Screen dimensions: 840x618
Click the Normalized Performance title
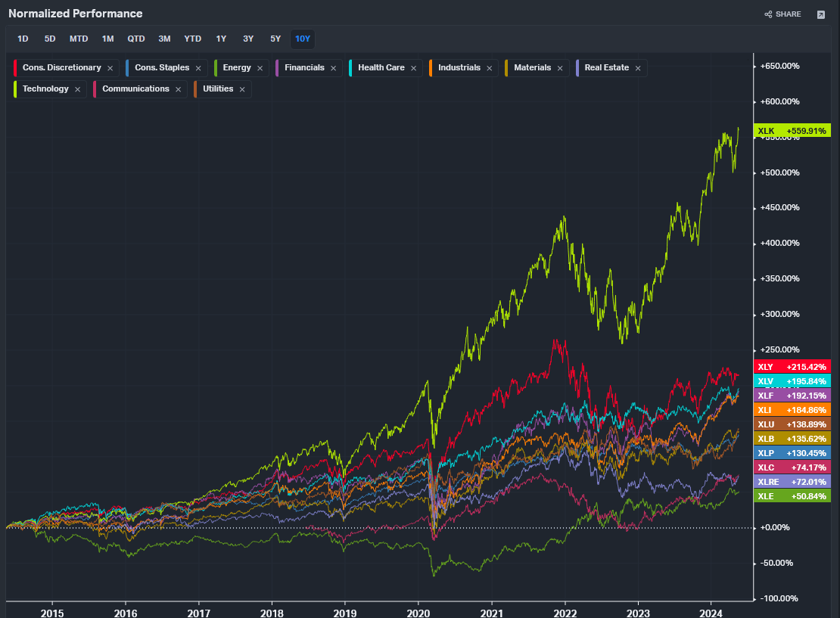tap(76, 14)
